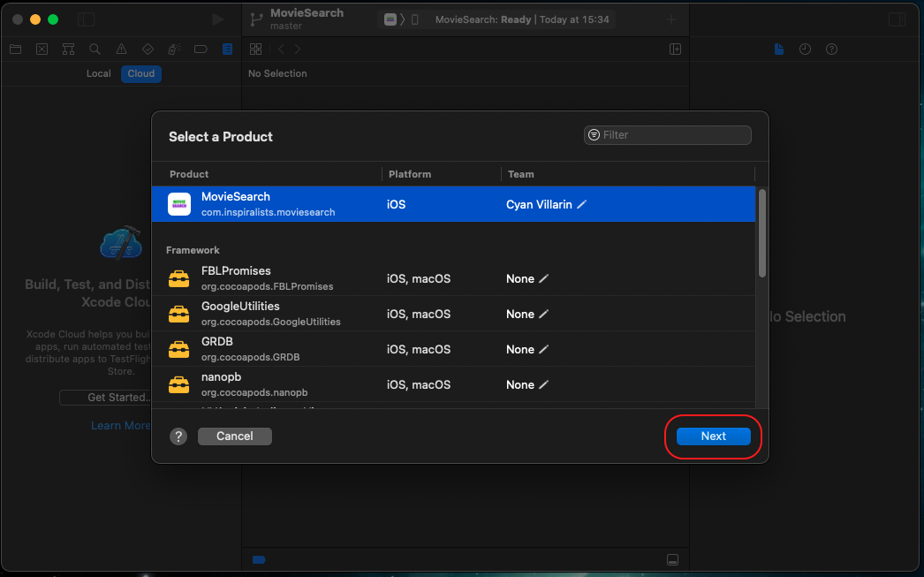Click the MovieSearch Ready status in activity bar
The width and height of the screenshot is (924, 577).
click(x=522, y=19)
